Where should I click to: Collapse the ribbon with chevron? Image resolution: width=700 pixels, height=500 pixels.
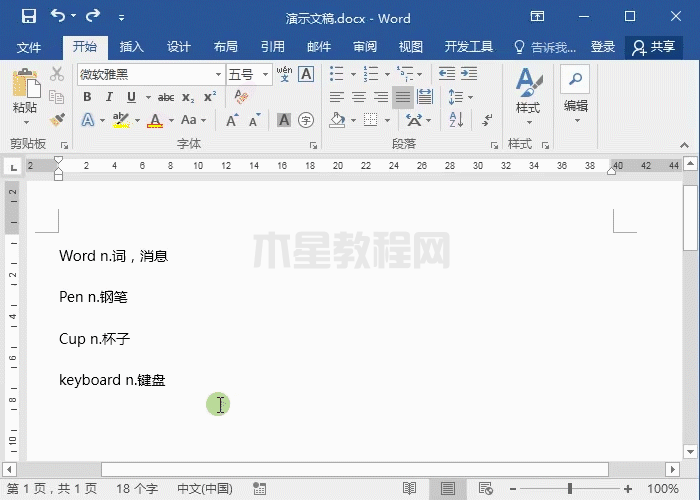[684, 145]
